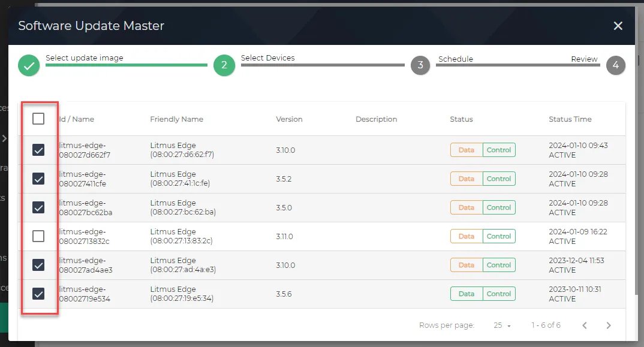The width and height of the screenshot is (644, 347).
Task: Click Data status for 080027bc62ba row
Action: [x=466, y=207]
